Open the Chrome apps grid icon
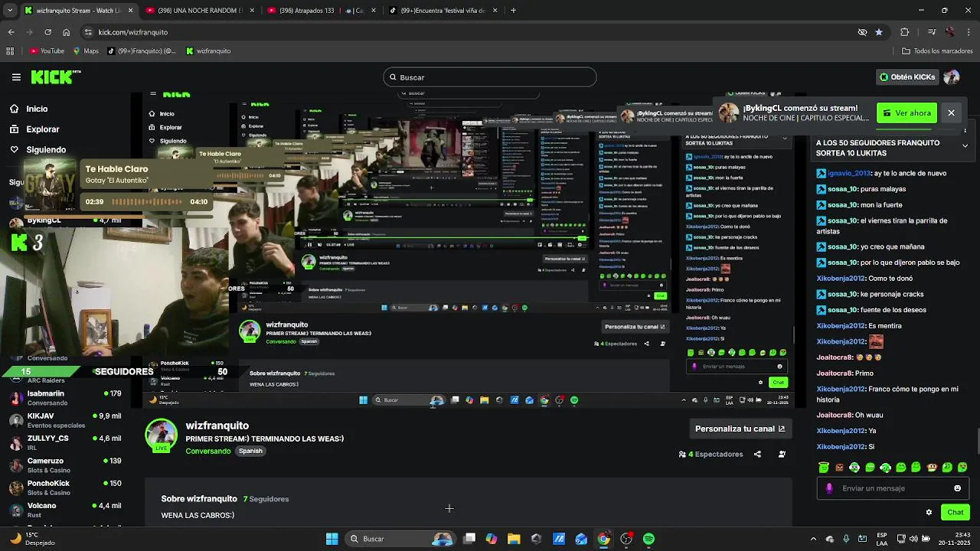The height and width of the screenshot is (551, 980). point(10,51)
